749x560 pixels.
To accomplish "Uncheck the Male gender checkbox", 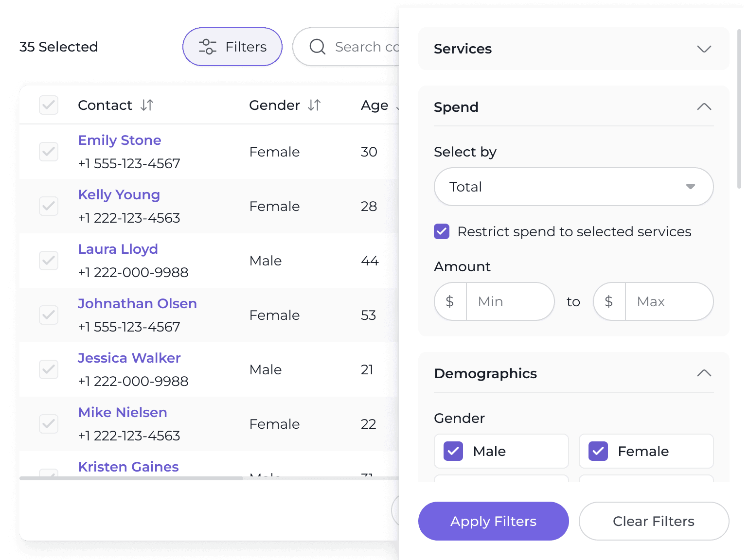I will tap(453, 451).
